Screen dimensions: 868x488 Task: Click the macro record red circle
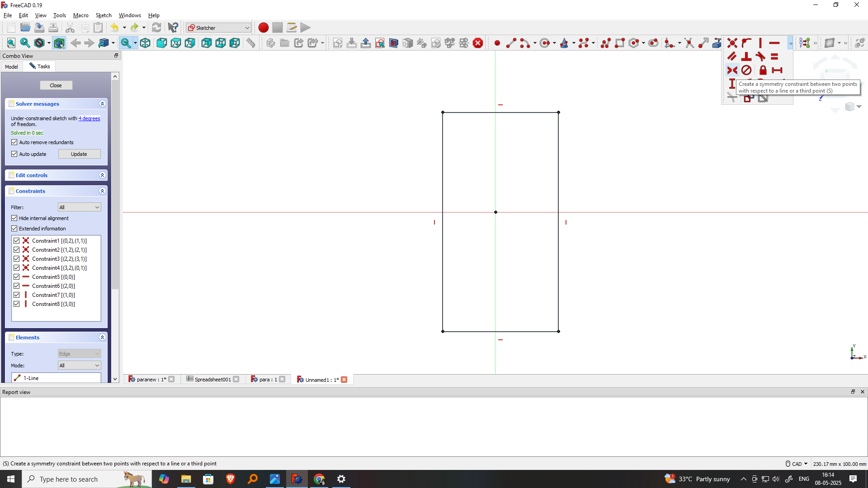click(x=264, y=28)
